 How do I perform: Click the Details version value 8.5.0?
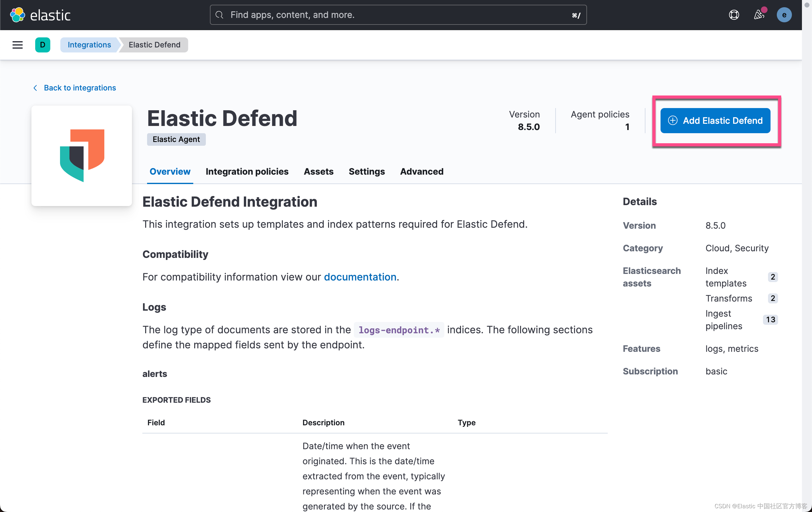coord(715,226)
